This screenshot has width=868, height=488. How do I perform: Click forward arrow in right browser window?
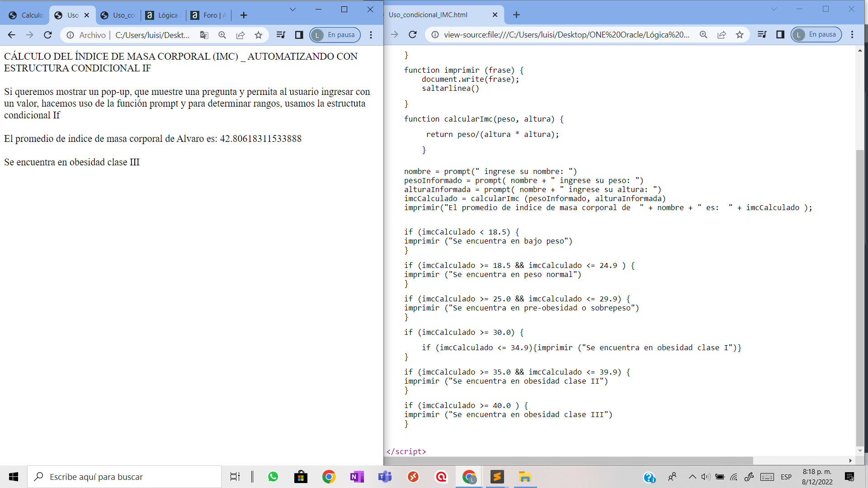pyautogui.click(x=394, y=34)
